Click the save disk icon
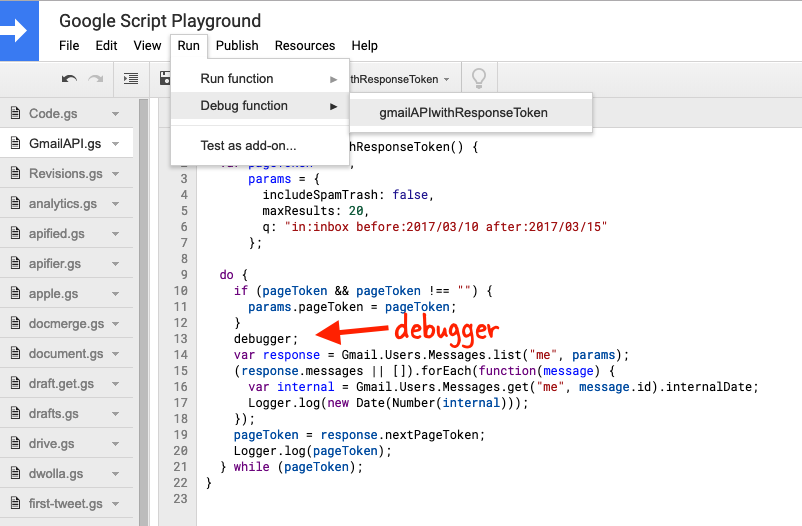Screen dimensions: 802x526 pos(164,79)
